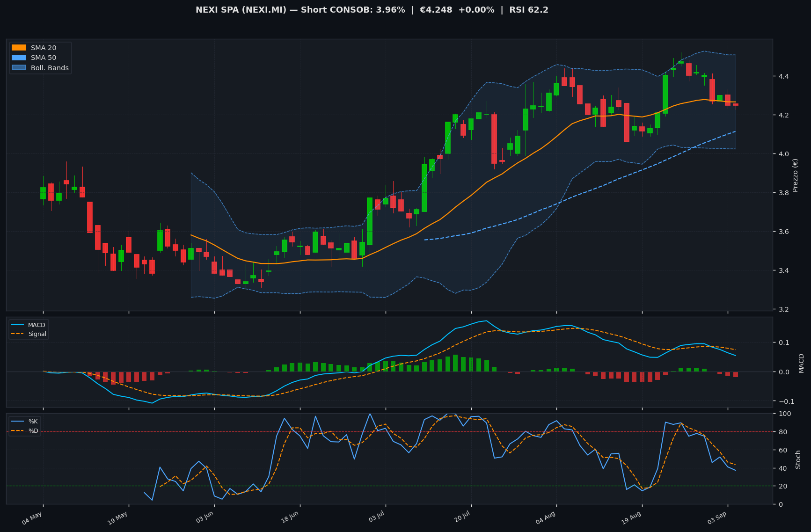Click "NEXI SPA (NEXI.MI)" in the chart title
This screenshot has height=532, width=811.
pyautogui.click(x=241, y=10)
